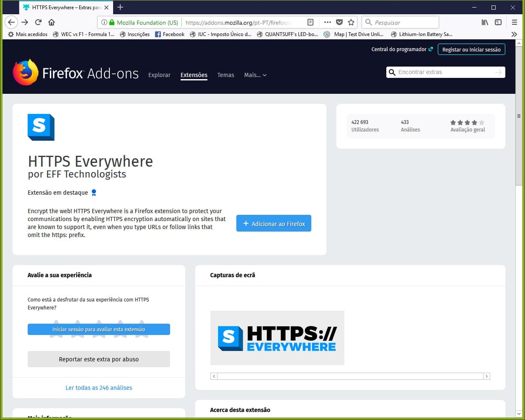The image size is (525, 420).
Task: Click right arrow of screenshots scrollbar
Action: pos(486,376)
